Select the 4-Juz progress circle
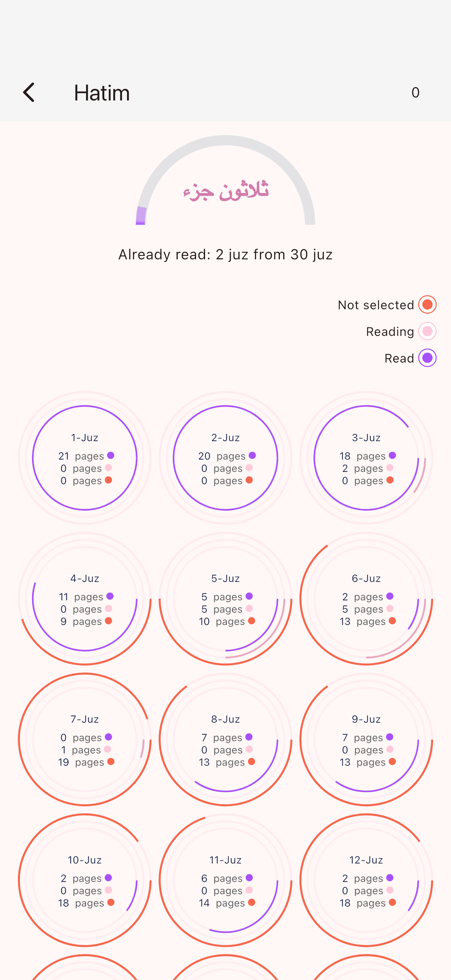The width and height of the screenshot is (451, 980). [x=85, y=598]
